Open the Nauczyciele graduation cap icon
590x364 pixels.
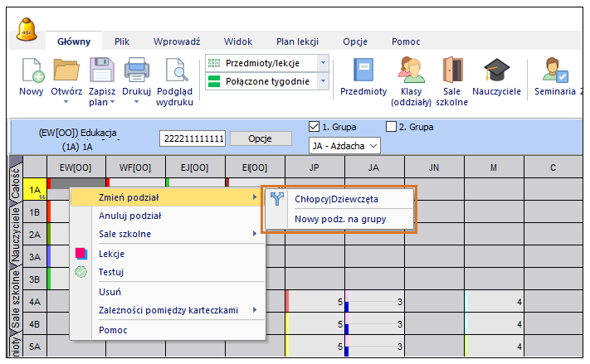click(497, 72)
